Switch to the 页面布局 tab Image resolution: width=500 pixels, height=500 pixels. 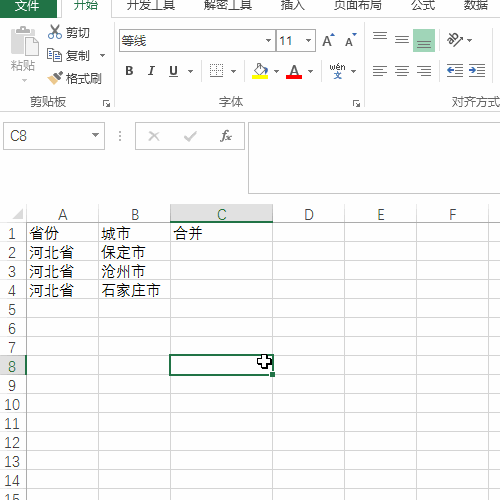357,5
